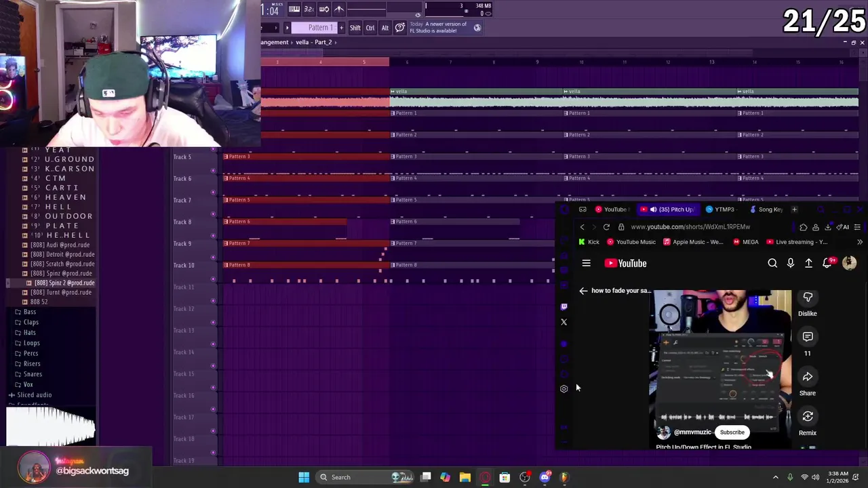
Task: Expand the Snares folder
Action: pyautogui.click(x=28, y=374)
